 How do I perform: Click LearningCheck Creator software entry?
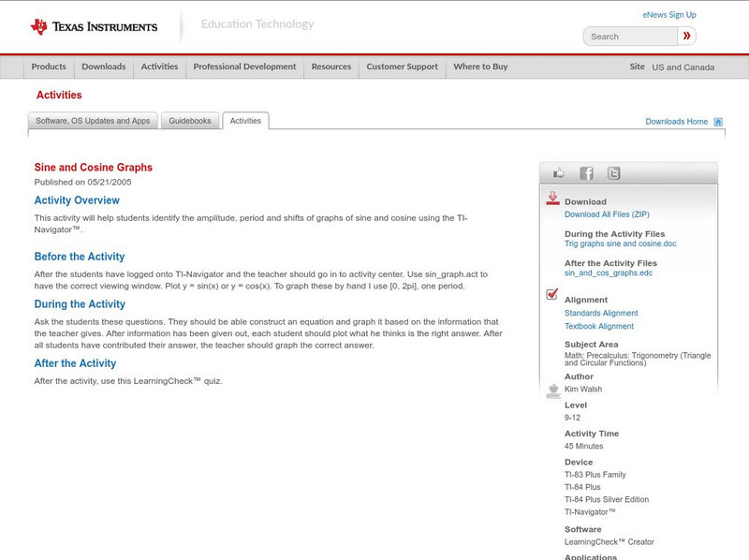(609, 542)
